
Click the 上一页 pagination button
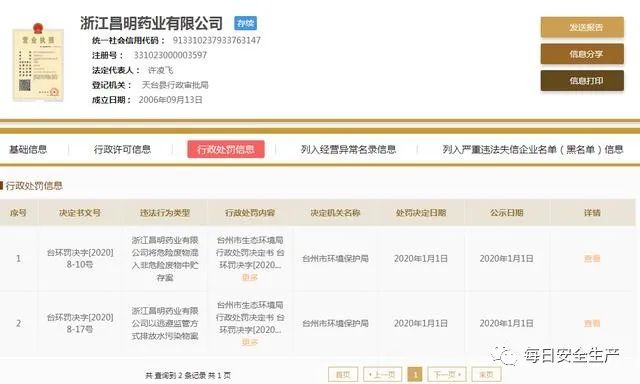(x=382, y=374)
